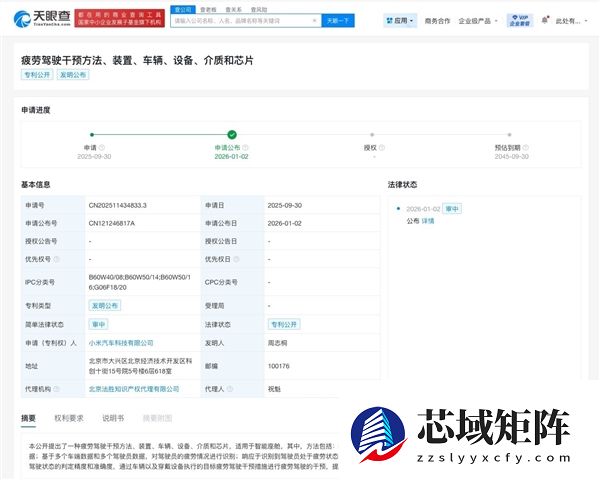Select publication number CN121246817A
This screenshot has width=600, height=480.
(112, 223)
